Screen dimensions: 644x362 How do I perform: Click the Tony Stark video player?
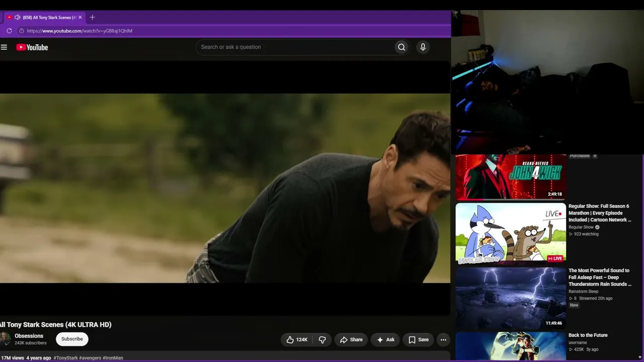point(225,188)
